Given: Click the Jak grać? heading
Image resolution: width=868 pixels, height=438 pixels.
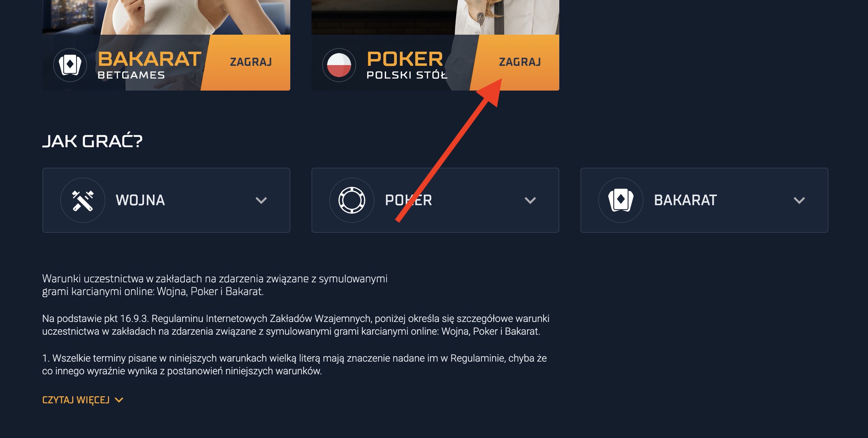Looking at the screenshot, I should click(92, 141).
